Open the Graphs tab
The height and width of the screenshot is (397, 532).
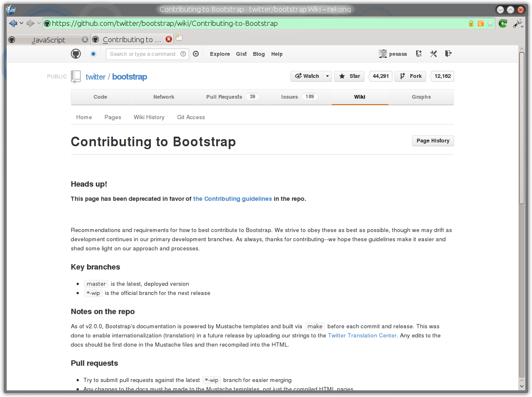(x=421, y=97)
